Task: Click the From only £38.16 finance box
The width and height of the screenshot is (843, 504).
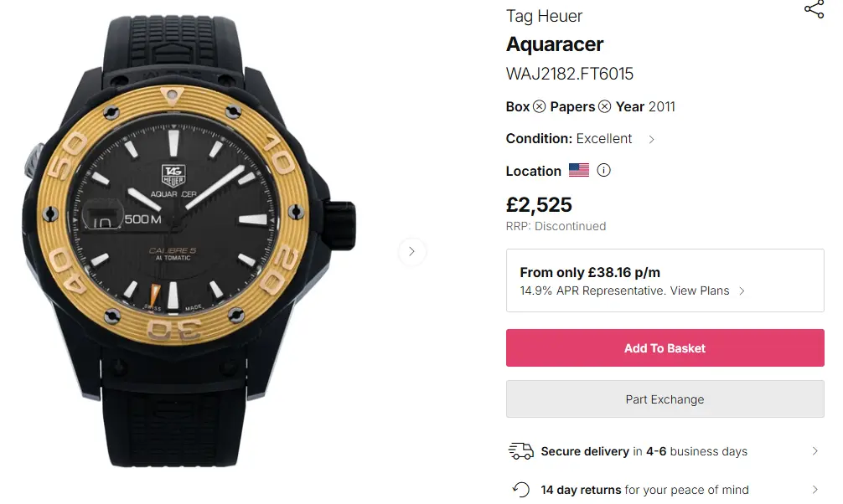Action: (x=665, y=280)
